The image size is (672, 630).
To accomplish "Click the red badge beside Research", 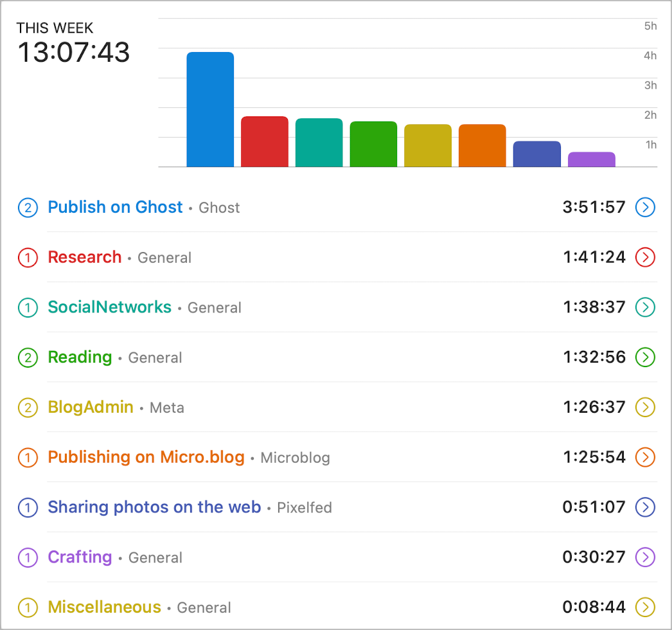I will pos(28,257).
